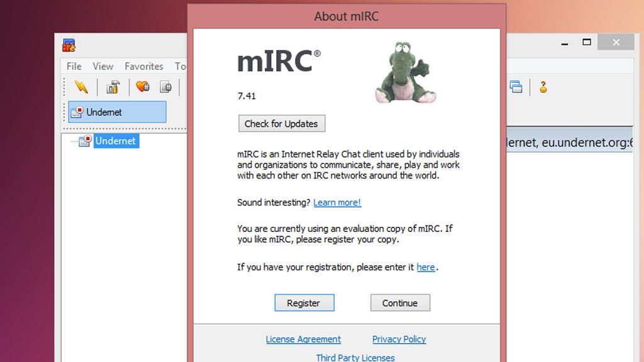Open the Privacy Policy link
Image resolution: width=644 pixels, height=362 pixels.
pyautogui.click(x=399, y=339)
